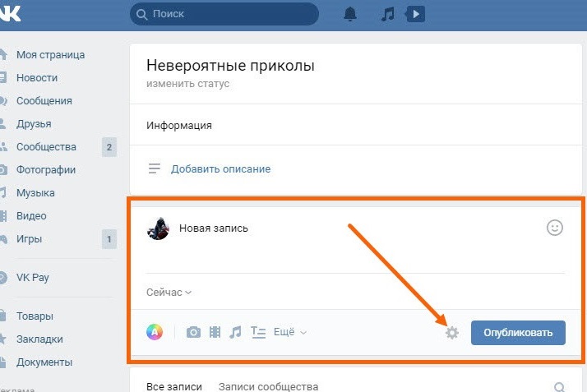Attach a photo with camera icon
The image size is (587, 392).
(x=193, y=332)
